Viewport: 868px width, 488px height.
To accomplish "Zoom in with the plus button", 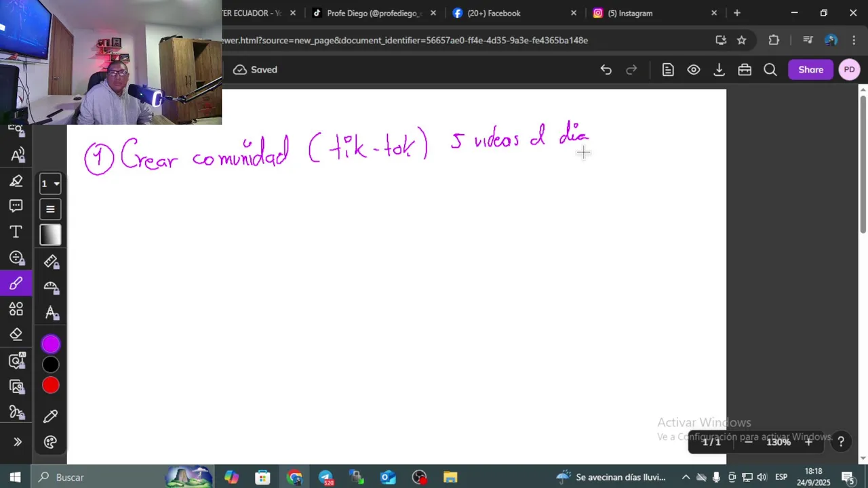I will click(x=808, y=442).
